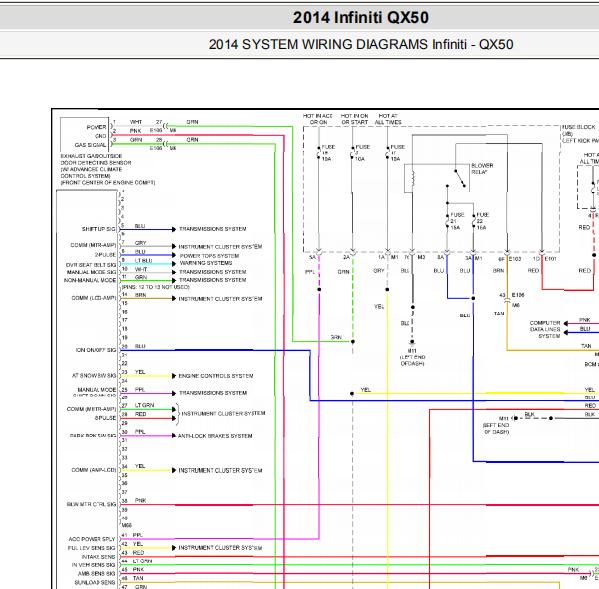Select the "NON-MANUAL MODE" pin label
The image size is (599, 589).
tap(90, 280)
